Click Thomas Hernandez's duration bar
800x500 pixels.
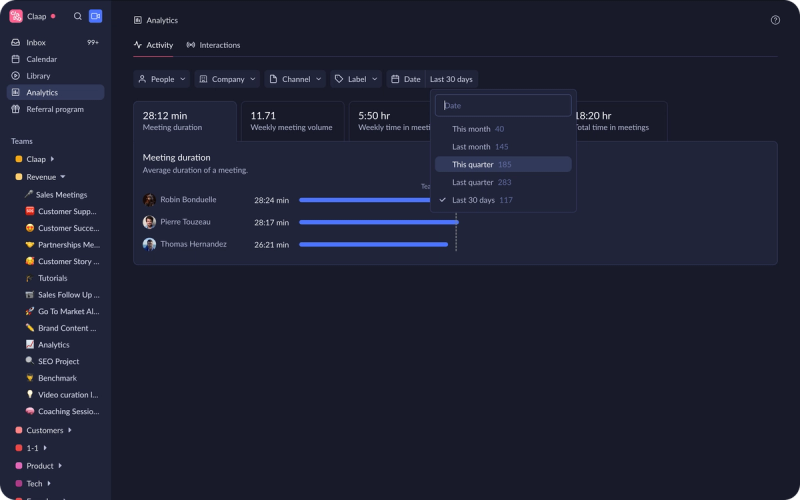pyautogui.click(x=373, y=244)
